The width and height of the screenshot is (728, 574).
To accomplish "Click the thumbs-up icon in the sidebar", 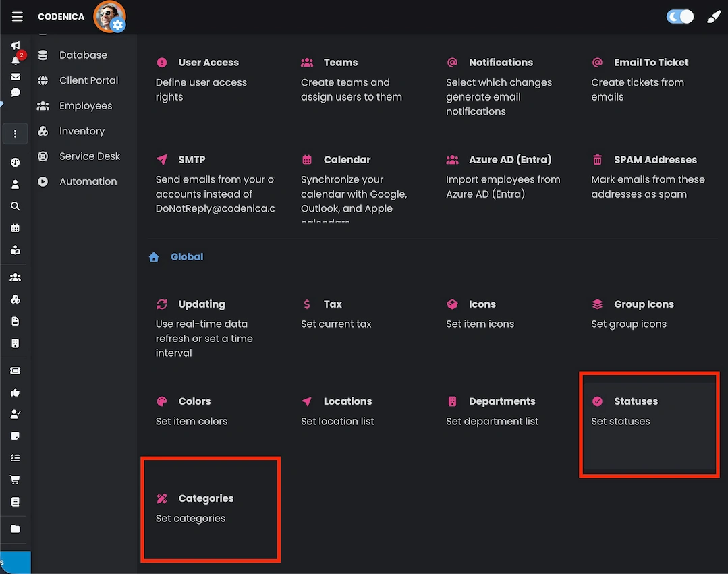I will click(x=15, y=393).
